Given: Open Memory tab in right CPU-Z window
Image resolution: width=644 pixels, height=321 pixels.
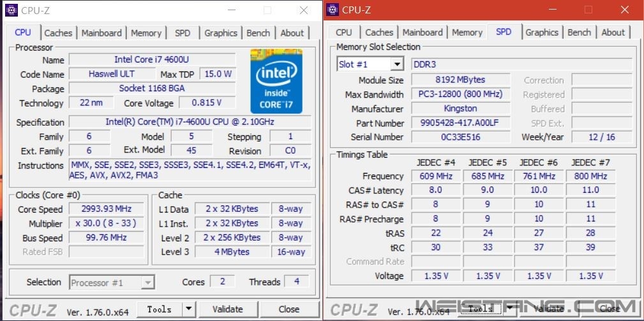Looking at the screenshot, I should tap(467, 32).
